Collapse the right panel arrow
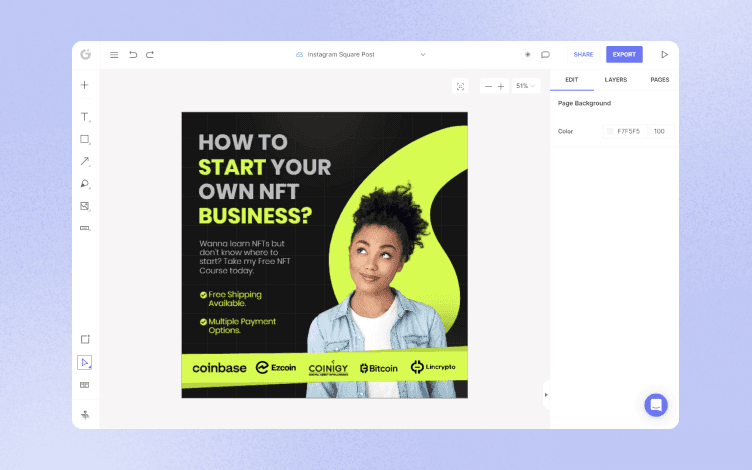Viewport: 752px width, 470px height. click(x=546, y=395)
